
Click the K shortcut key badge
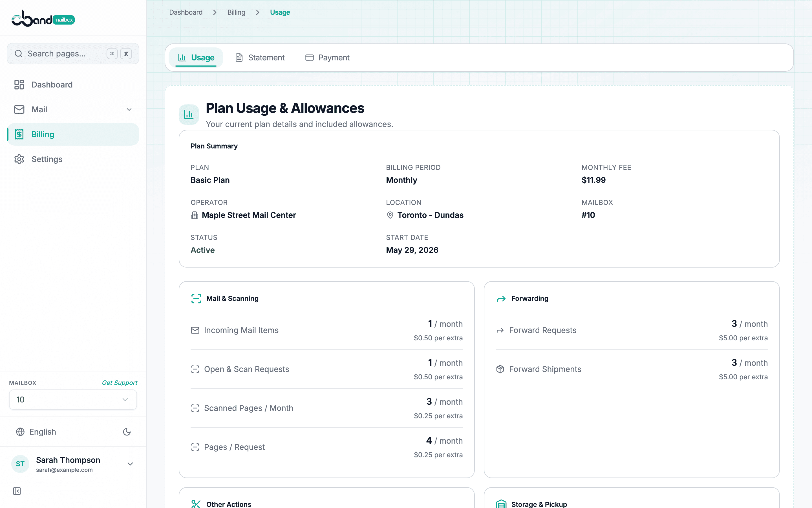point(126,54)
